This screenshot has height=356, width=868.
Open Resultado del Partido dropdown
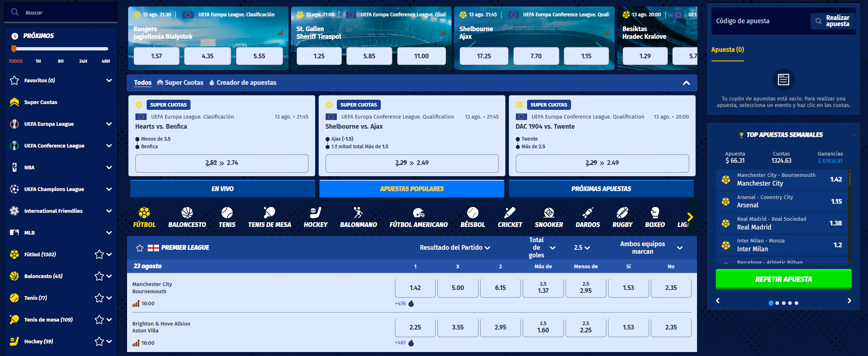(x=455, y=248)
